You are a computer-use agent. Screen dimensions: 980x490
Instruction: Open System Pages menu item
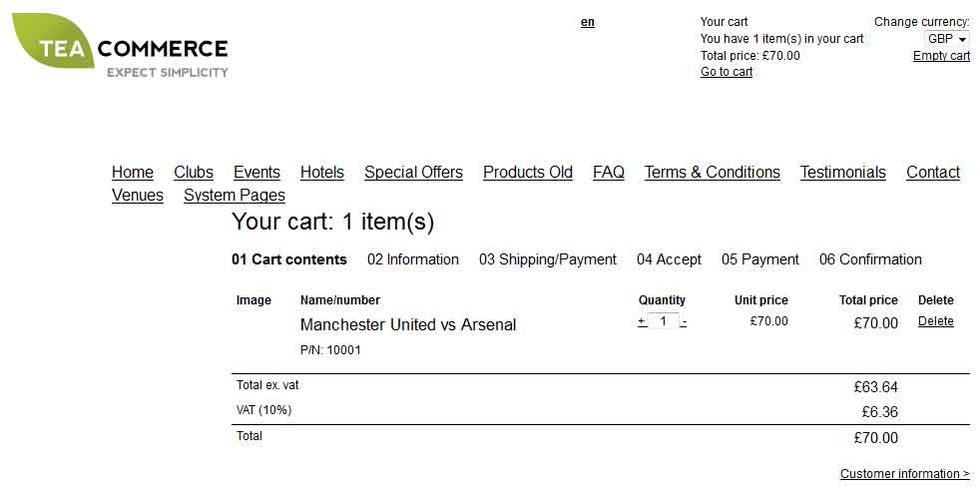(235, 195)
